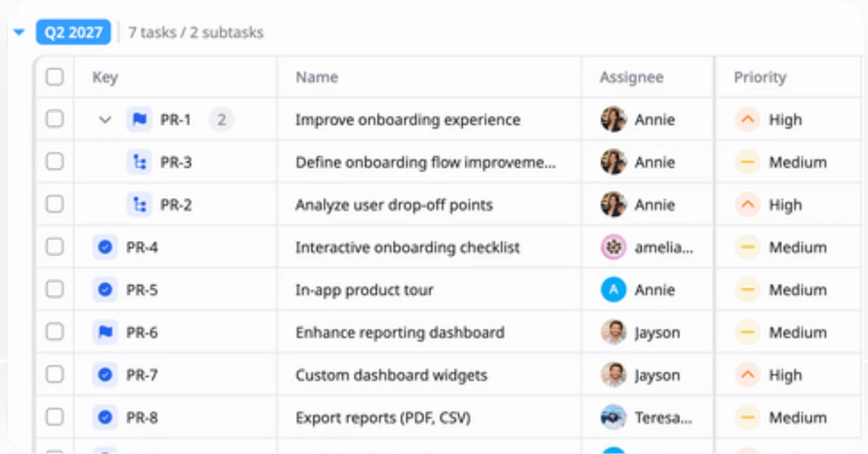
Task: Collapse the Q2 2027 group triangle
Action: point(19,32)
